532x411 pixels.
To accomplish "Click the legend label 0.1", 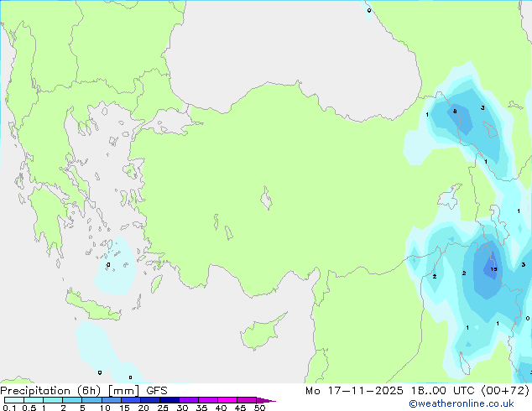I will (9, 408).
